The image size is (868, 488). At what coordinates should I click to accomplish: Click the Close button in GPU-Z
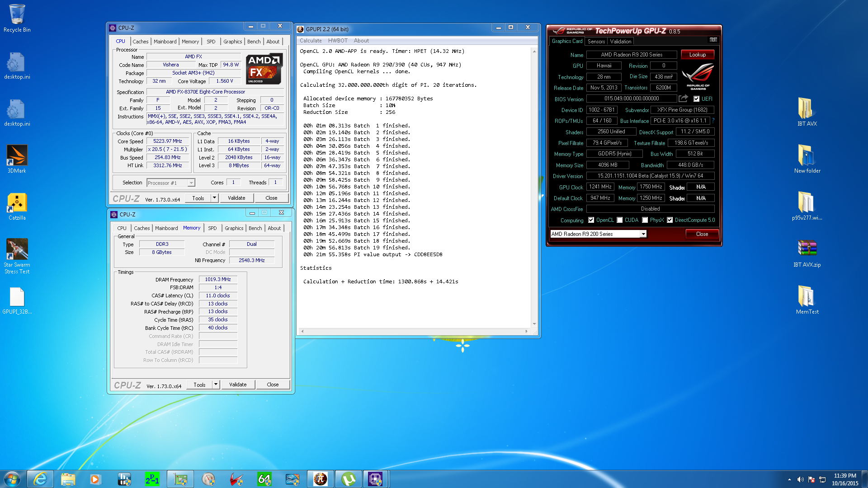702,234
